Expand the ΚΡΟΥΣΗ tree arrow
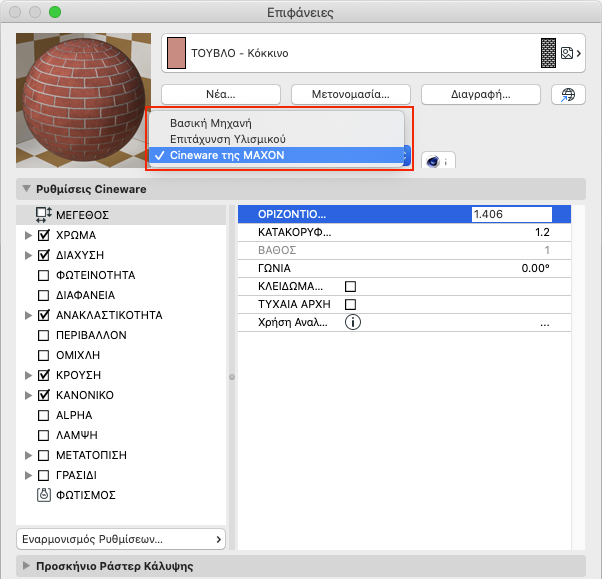The image size is (602, 579). click(28, 375)
